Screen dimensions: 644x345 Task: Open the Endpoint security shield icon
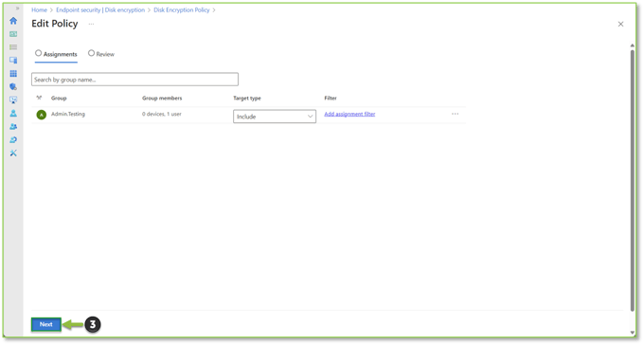coord(13,87)
